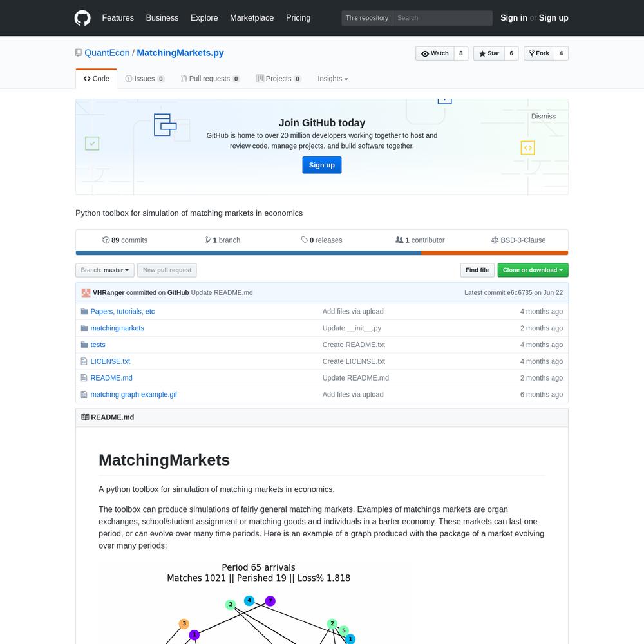The width and height of the screenshot is (644, 644).
Task: Click the commits history clock icon
Action: tap(106, 240)
